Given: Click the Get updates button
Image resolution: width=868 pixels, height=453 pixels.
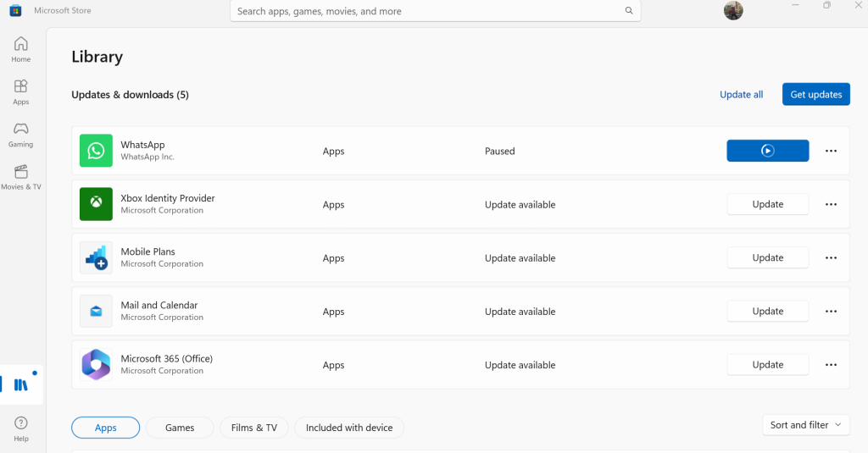Looking at the screenshot, I should tap(815, 94).
